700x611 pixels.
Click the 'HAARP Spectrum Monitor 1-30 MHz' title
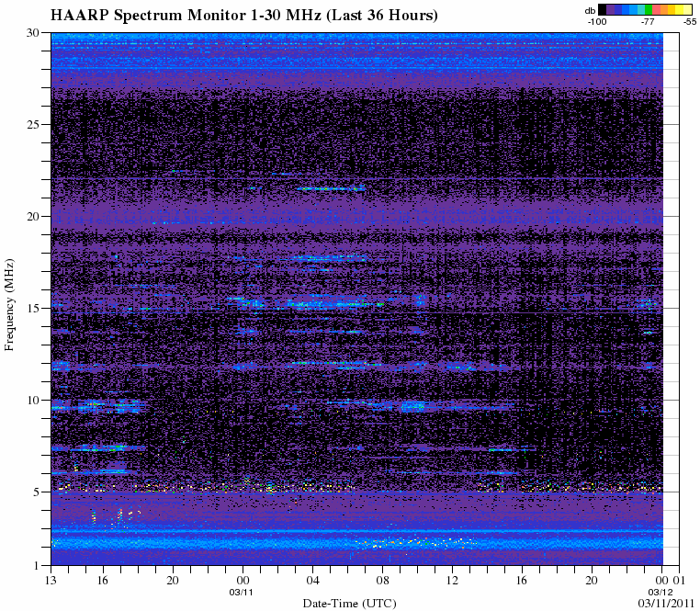point(186,16)
